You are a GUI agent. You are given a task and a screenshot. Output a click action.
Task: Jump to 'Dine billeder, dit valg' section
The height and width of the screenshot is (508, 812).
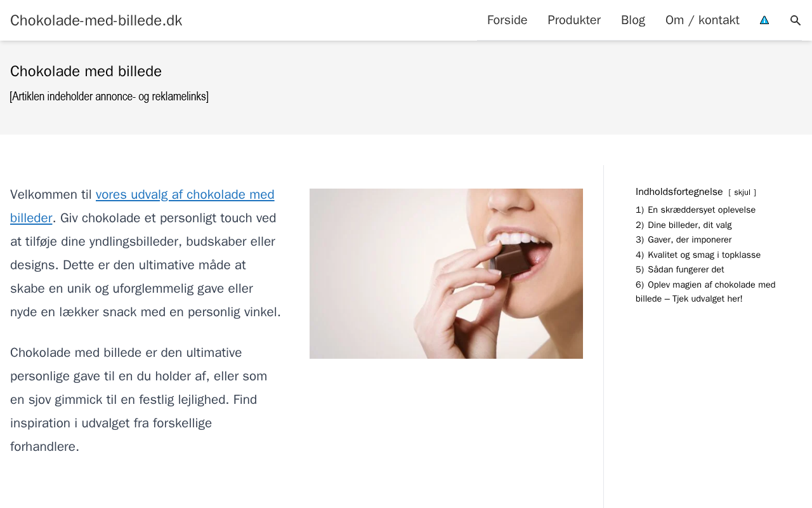coord(684,225)
